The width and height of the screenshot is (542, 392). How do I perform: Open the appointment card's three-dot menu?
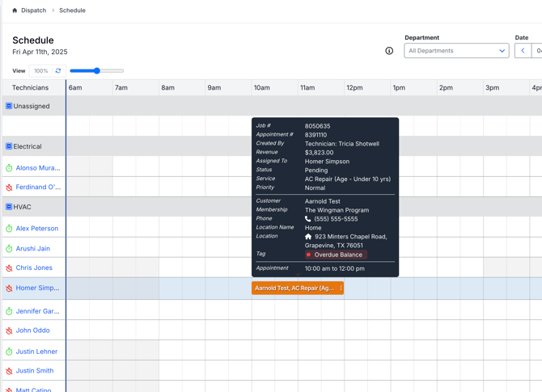click(341, 288)
